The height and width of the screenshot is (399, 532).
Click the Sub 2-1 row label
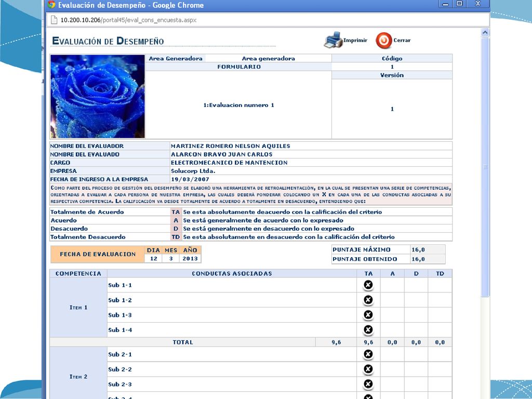click(120, 354)
